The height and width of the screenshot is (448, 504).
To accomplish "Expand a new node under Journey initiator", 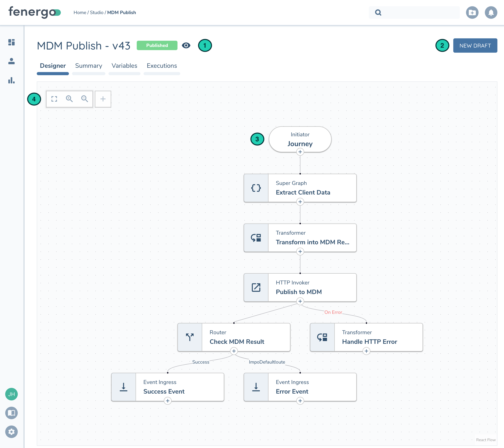I will (300, 152).
